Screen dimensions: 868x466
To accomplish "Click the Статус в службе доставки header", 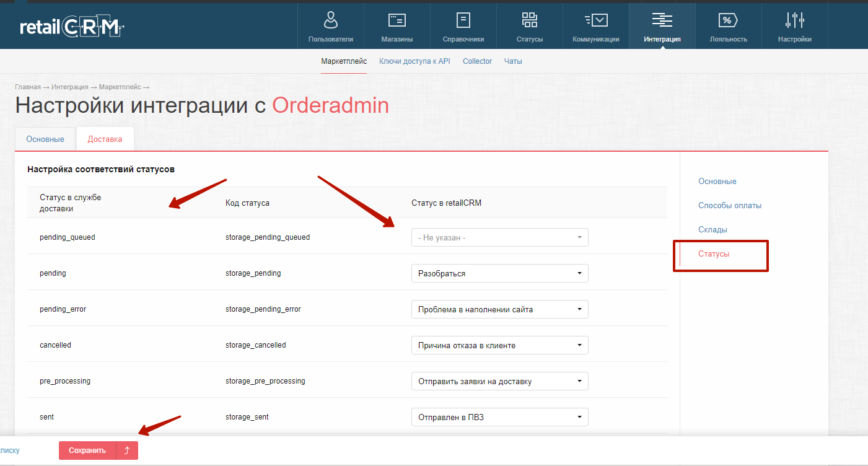I will coord(70,203).
